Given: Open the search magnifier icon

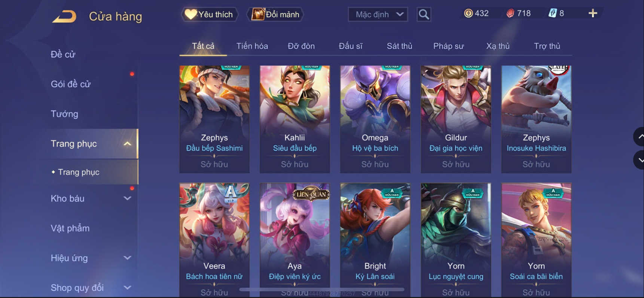Looking at the screenshot, I should 424,15.
